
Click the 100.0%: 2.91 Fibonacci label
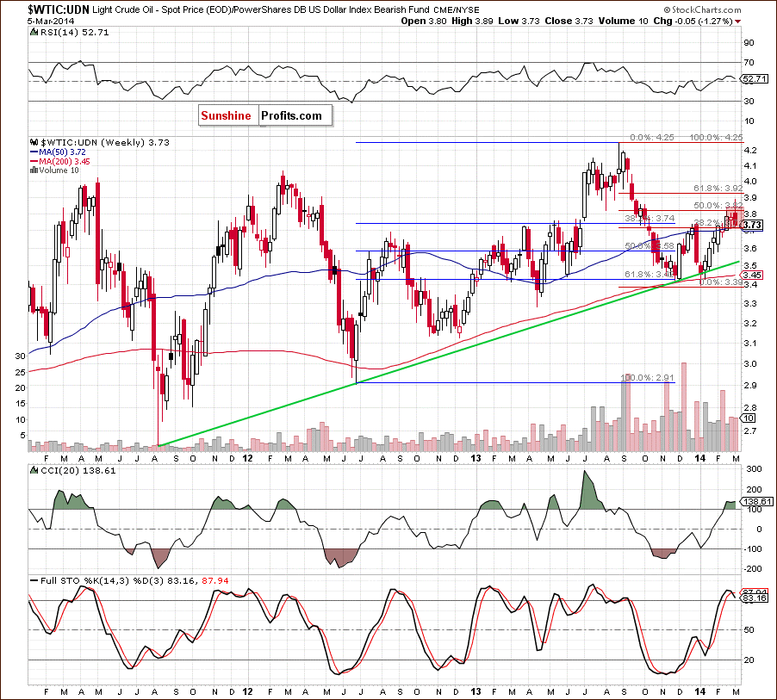[x=647, y=377]
